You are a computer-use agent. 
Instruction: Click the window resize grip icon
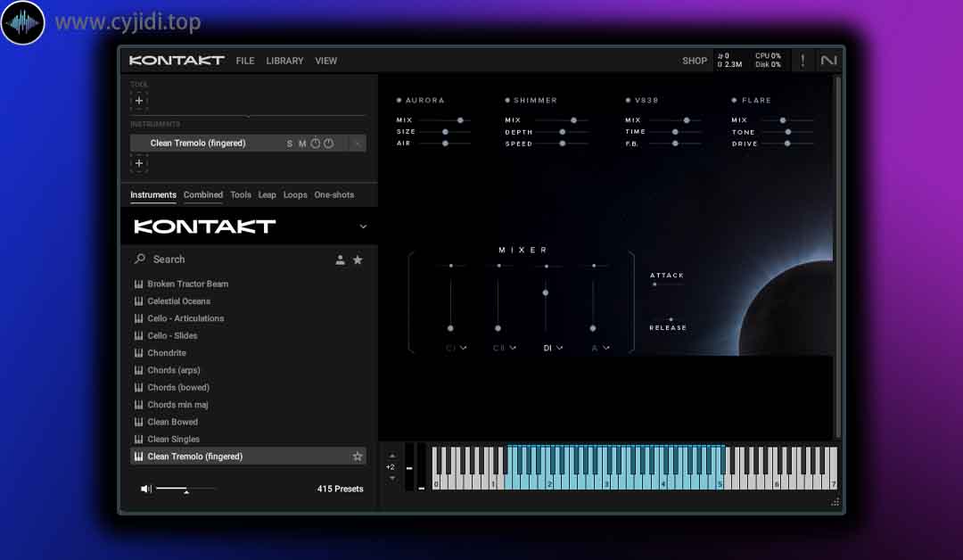(835, 502)
